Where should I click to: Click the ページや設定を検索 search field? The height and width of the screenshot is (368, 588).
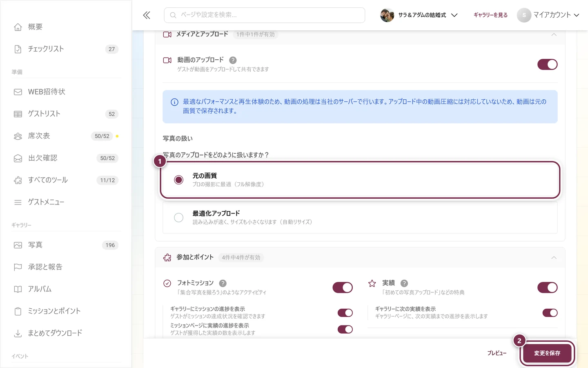(x=265, y=15)
